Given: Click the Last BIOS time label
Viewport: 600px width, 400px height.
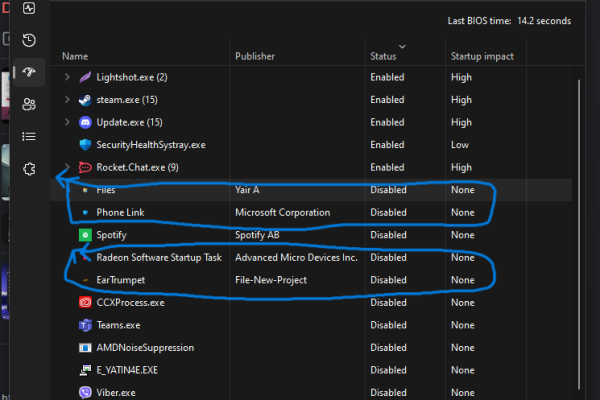Looking at the screenshot, I should coord(479,21).
